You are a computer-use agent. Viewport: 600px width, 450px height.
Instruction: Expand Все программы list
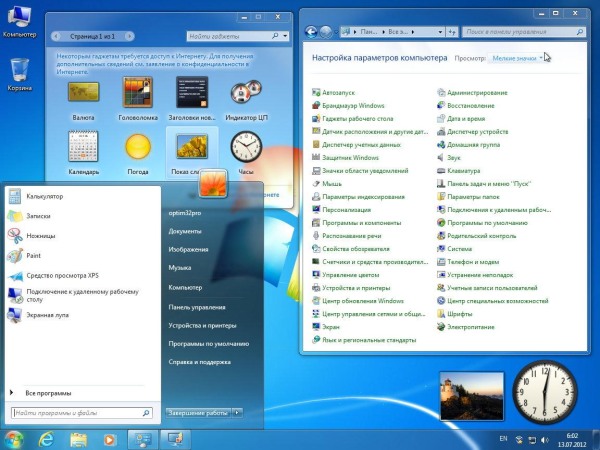click(48, 393)
